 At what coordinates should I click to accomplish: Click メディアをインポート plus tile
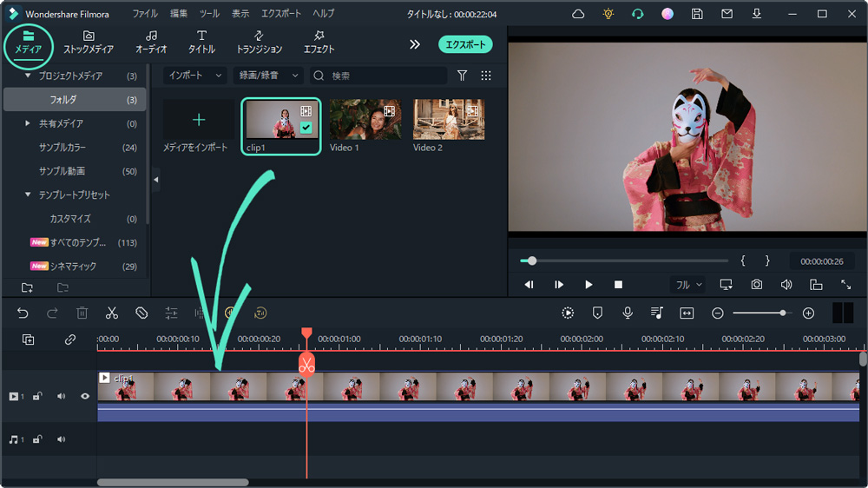(x=198, y=120)
